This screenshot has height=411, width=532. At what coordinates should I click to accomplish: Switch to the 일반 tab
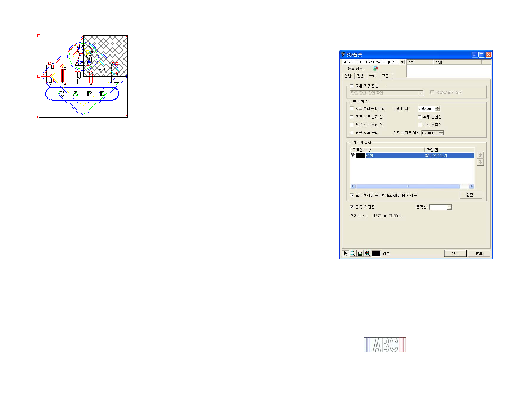click(x=348, y=76)
